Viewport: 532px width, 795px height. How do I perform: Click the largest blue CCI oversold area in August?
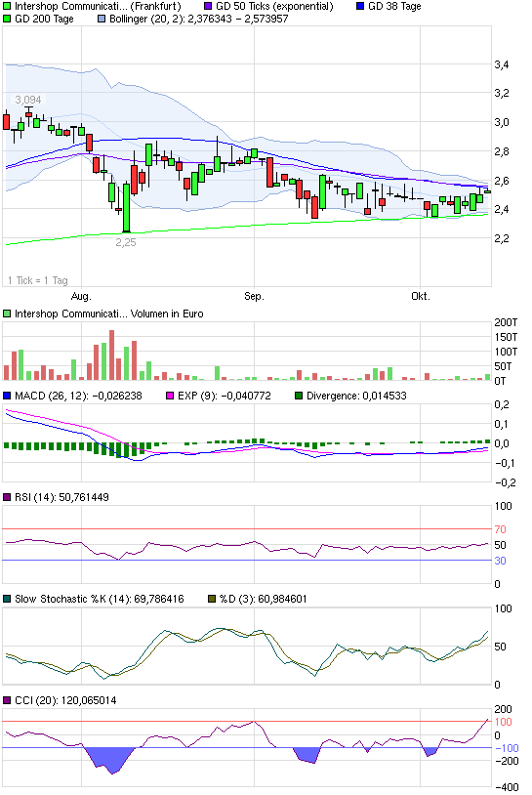[109, 760]
